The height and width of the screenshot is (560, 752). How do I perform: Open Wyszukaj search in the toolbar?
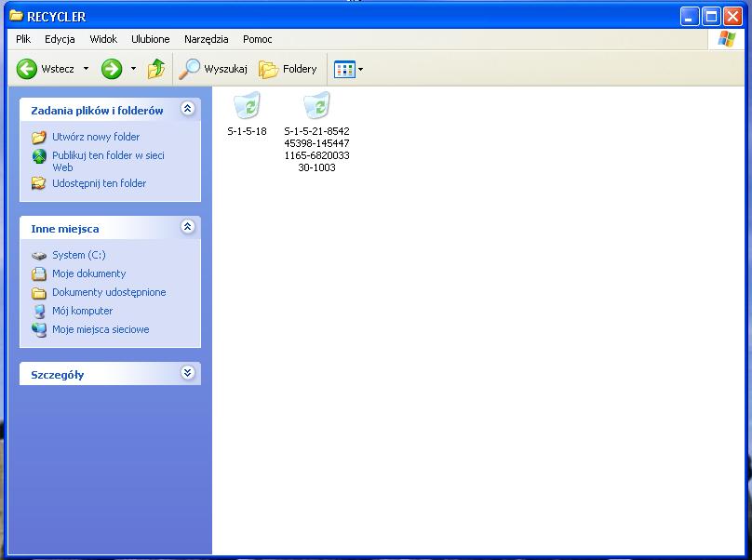click(213, 69)
